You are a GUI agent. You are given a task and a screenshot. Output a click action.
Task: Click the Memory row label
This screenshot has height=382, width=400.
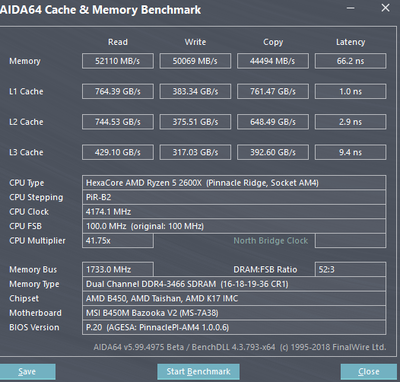[x=25, y=61]
